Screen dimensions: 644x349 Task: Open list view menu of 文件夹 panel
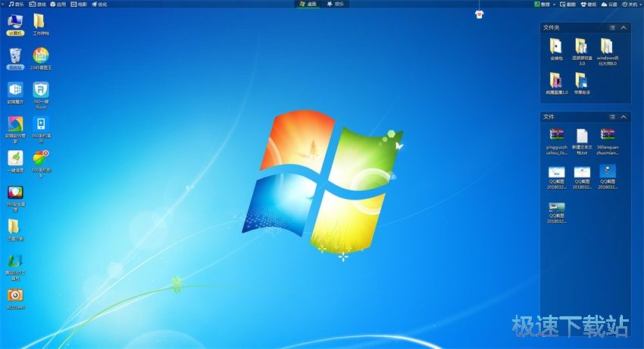click(x=612, y=27)
